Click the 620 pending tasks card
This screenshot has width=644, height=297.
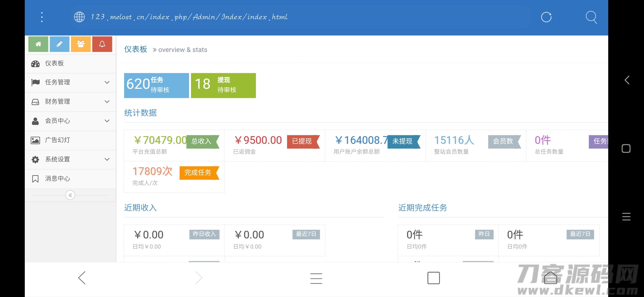(156, 86)
